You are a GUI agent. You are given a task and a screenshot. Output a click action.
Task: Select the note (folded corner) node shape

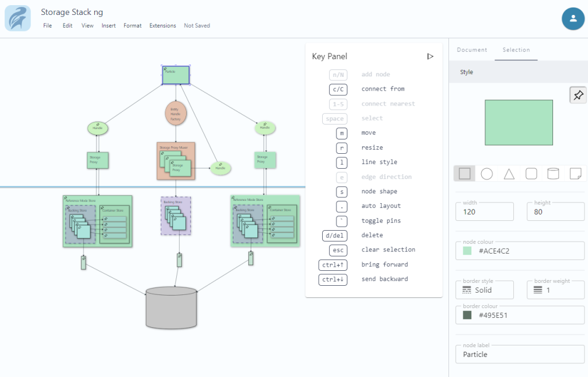pyautogui.click(x=575, y=173)
